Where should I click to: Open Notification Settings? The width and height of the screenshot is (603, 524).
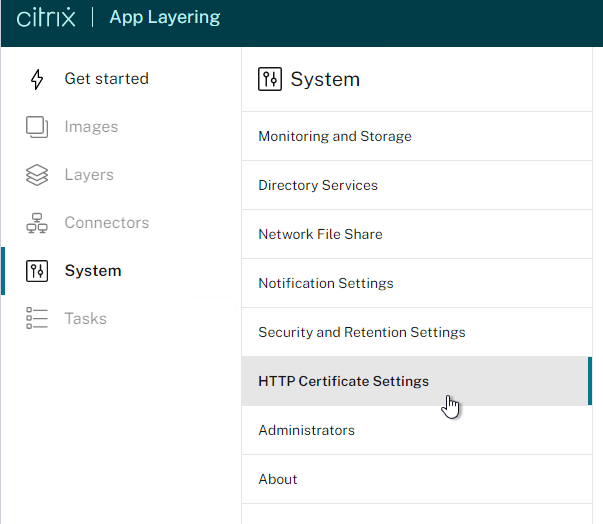coord(417,283)
